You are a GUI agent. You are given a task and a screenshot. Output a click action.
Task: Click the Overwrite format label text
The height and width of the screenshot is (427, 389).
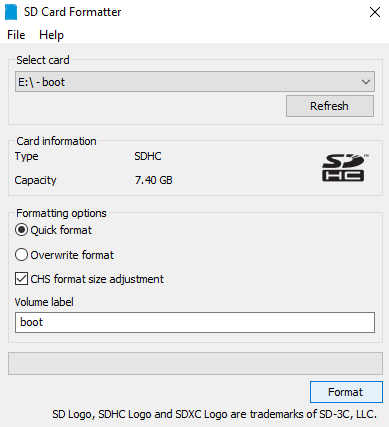(72, 255)
